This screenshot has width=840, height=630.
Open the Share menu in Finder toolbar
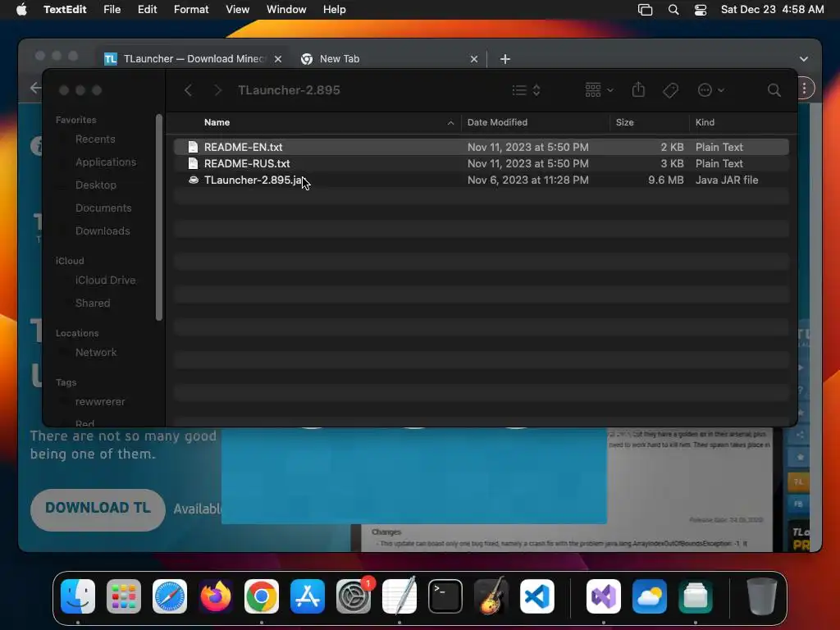[638, 90]
